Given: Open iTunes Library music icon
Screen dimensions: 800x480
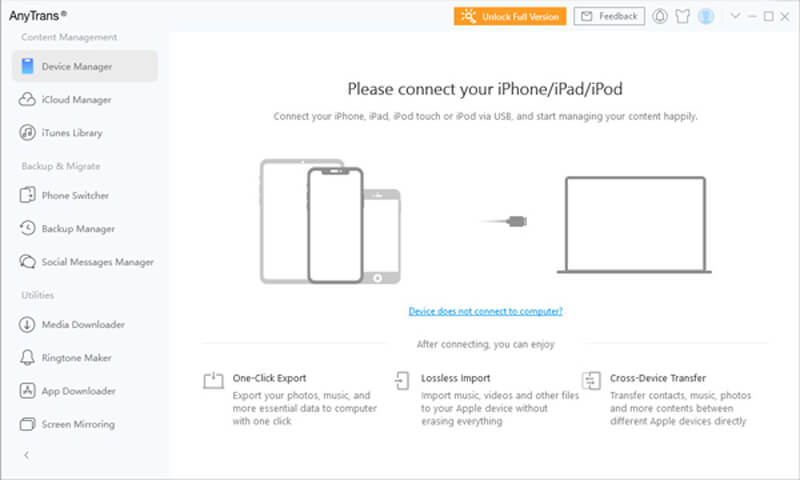Looking at the screenshot, I should point(27,133).
